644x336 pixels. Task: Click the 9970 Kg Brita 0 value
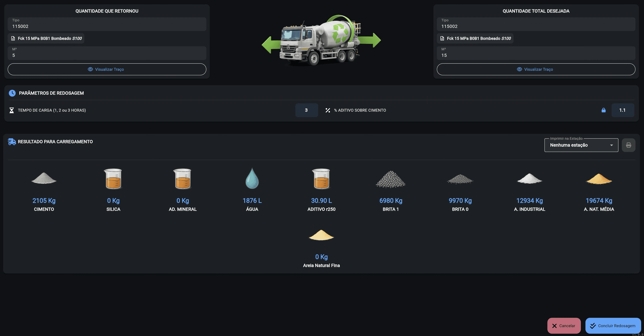(460, 200)
